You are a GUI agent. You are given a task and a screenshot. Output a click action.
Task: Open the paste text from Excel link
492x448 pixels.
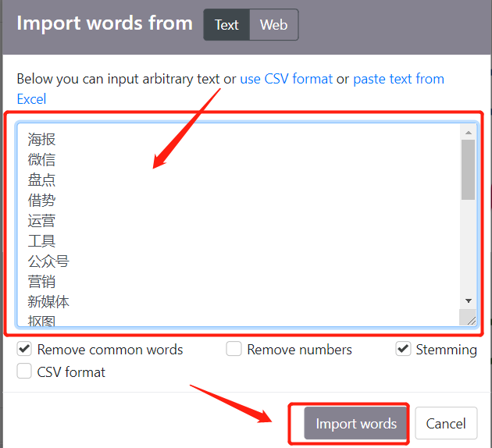click(398, 79)
